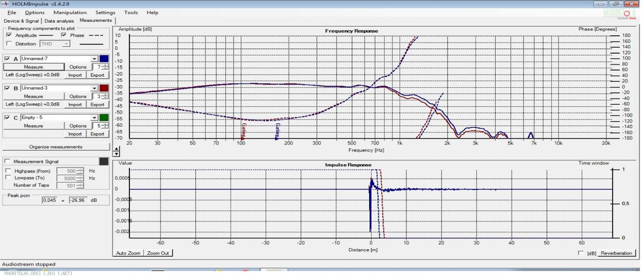
Task: Uncheck measurement slot B checkbox
Action: pyautogui.click(x=7, y=88)
